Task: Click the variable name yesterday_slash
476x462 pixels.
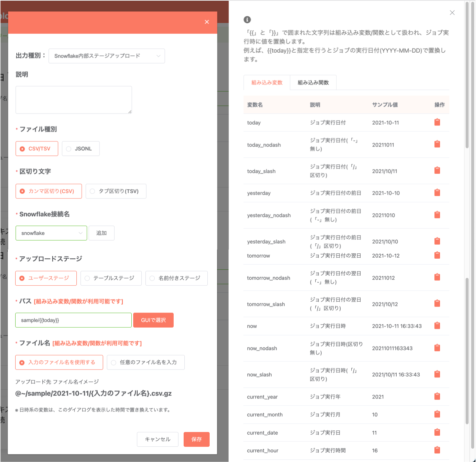Action: [266, 242]
